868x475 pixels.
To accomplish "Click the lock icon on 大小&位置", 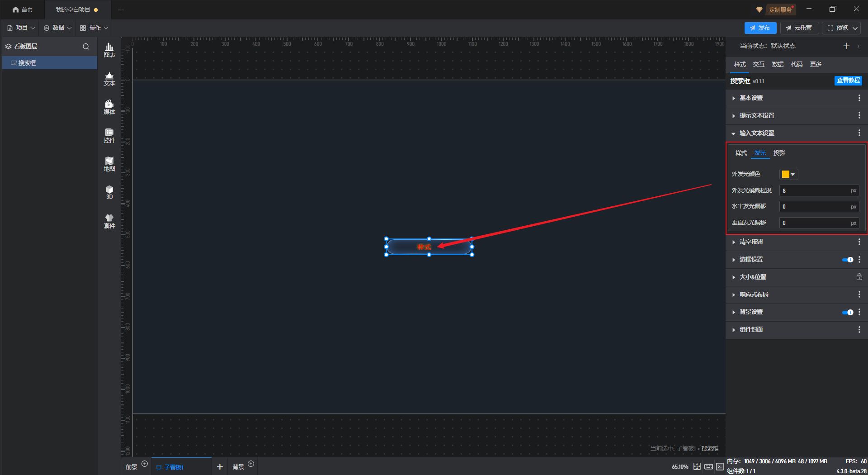I will [x=859, y=277].
